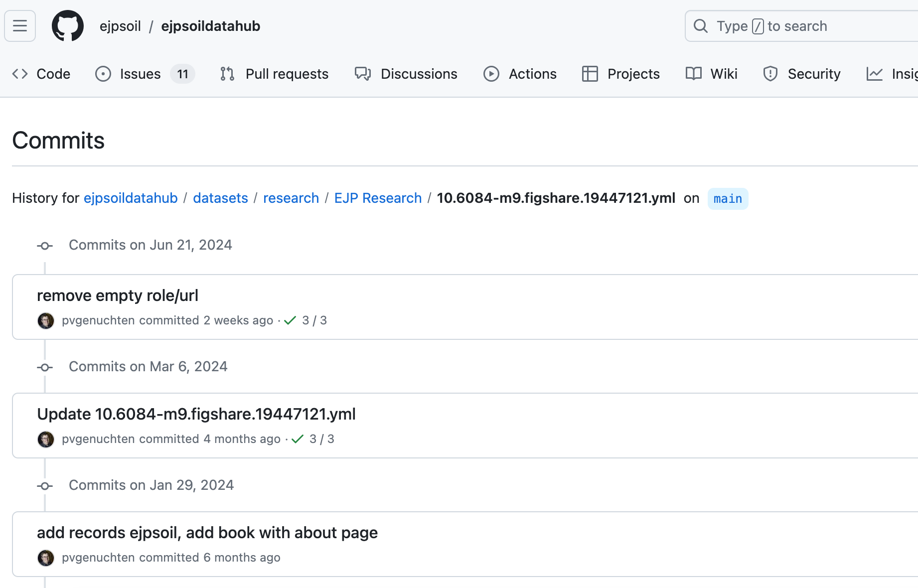Navigate to EJP Research breadcrumb folder
The image size is (918, 588).
[378, 198]
